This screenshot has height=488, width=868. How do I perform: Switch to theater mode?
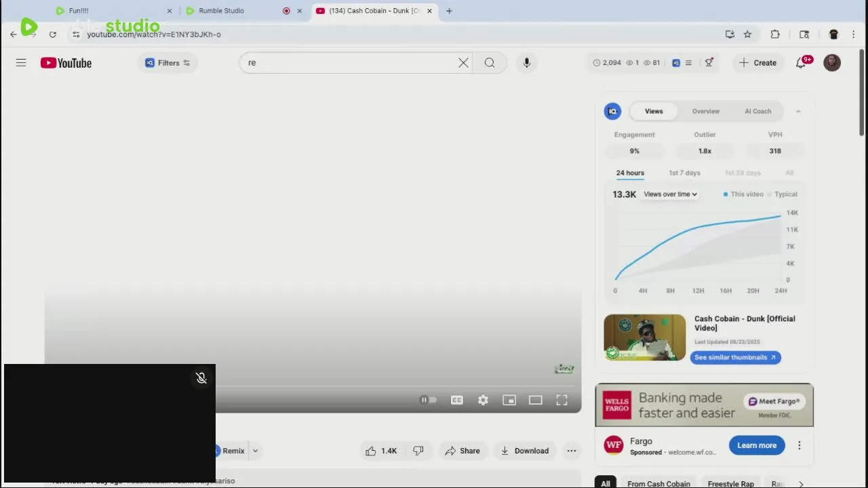[536, 401]
